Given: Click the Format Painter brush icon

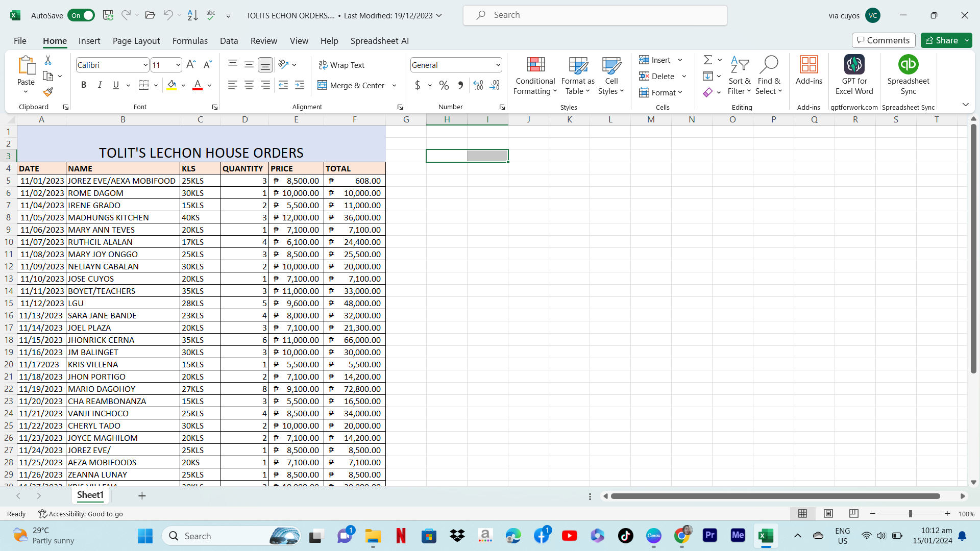Looking at the screenshot, I should pos(48,92).
